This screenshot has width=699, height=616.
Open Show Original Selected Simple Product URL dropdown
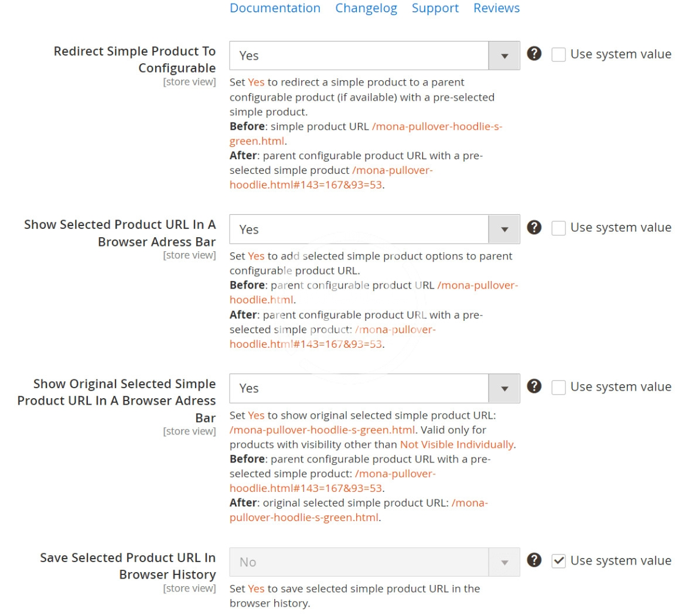coord(374,388)
